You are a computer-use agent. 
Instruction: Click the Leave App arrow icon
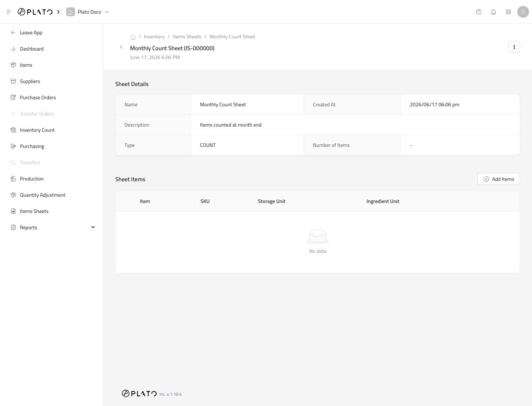[13, 32]
